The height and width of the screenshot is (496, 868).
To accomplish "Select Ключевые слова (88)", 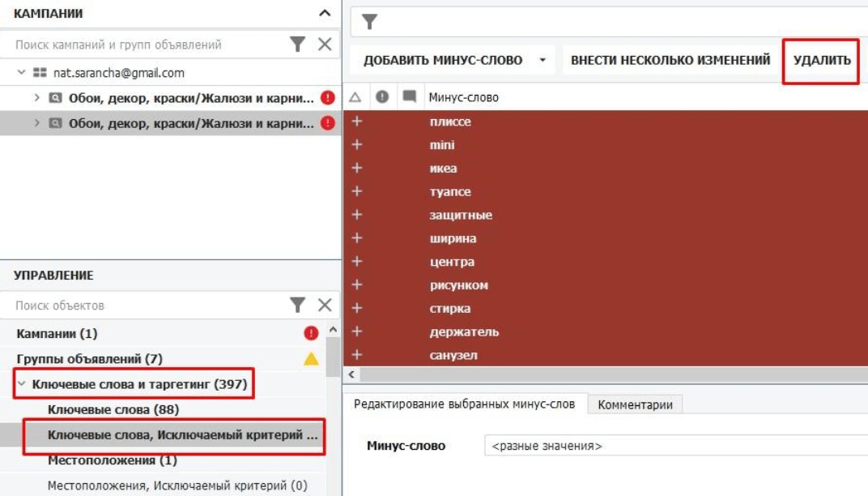I will coord(113,409).
